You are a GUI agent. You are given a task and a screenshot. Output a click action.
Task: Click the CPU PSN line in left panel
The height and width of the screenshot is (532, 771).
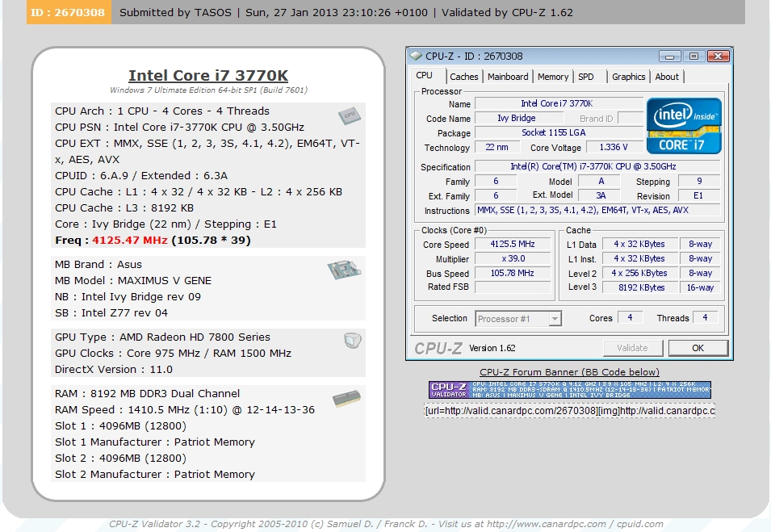179,128
